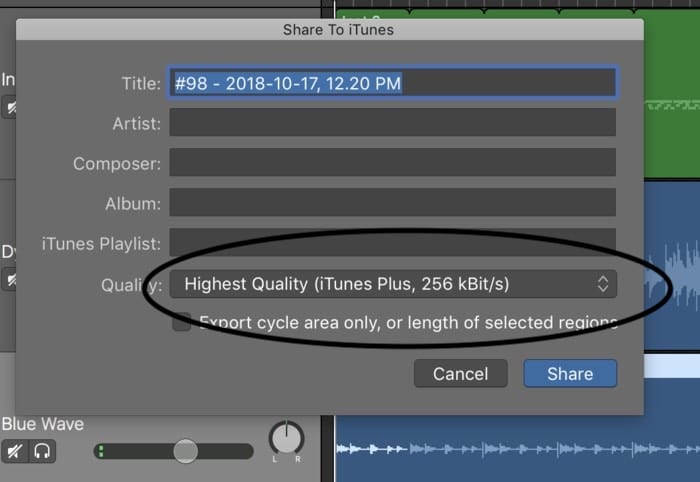The width and height of the screenshot is (700, 482).
Task: Enable Export cycle area only checkbox
Action: (182, 322)
